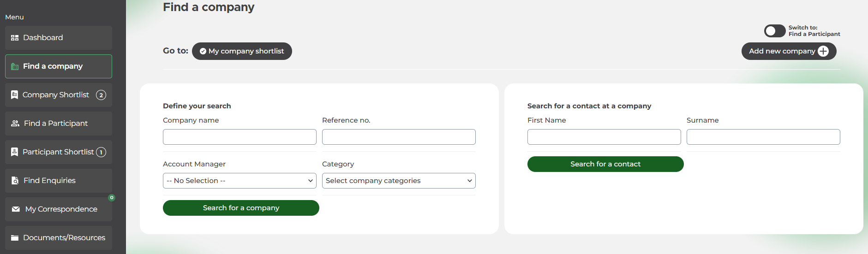Open the Account Manager dropdown
The height and width of the screenshot is (254, 868).
[x=239, y=181]
